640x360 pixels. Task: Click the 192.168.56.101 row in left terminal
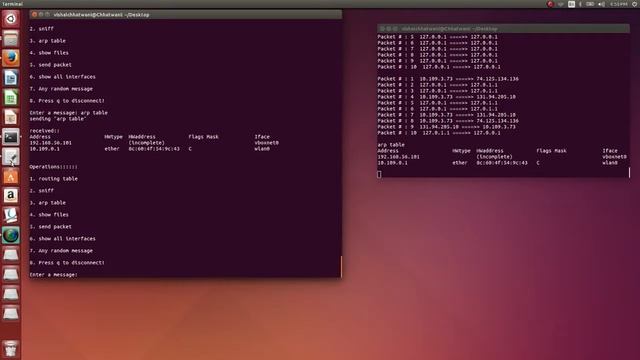point(154,143)
